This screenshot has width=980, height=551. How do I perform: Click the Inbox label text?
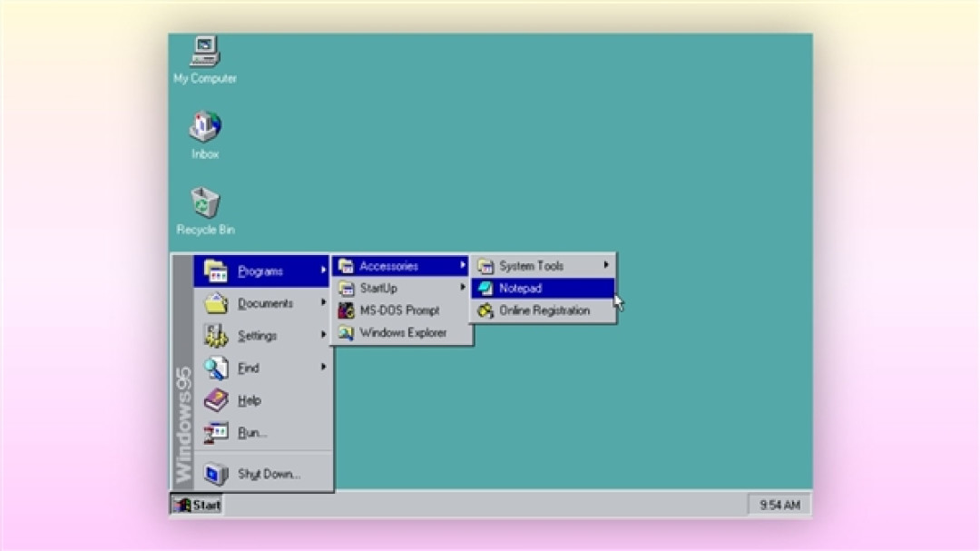205,154
